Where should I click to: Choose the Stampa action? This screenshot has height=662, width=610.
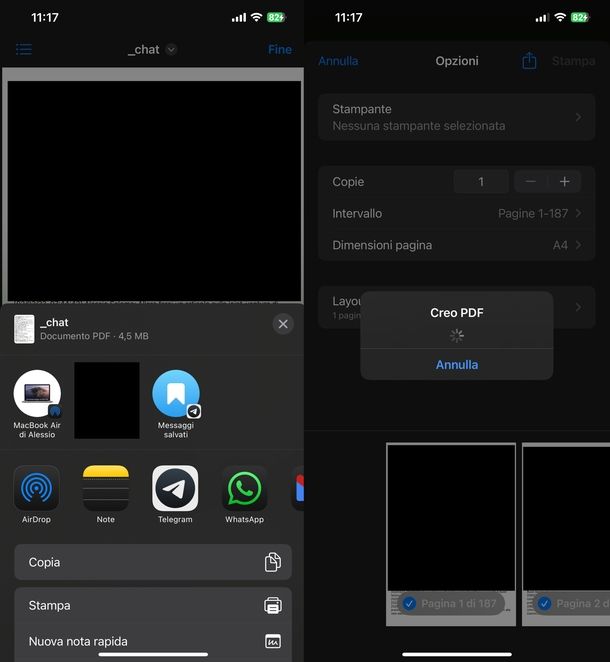(153, 605)
